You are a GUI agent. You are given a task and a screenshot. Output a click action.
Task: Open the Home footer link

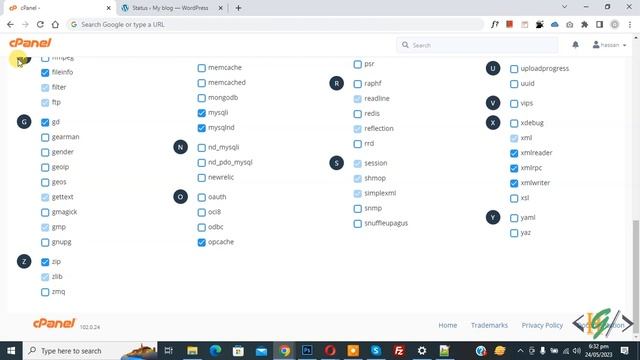(448, 325)
